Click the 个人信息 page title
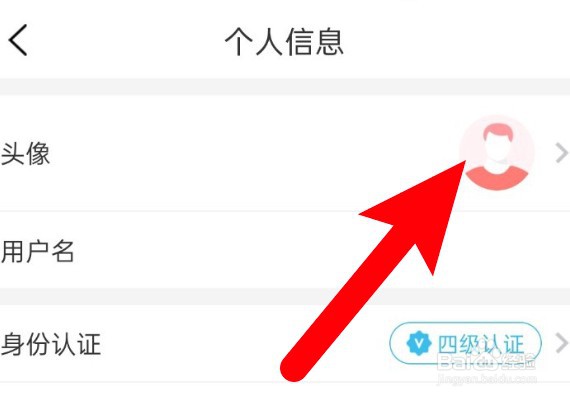This screenshot has height=400, width=570. pos(284,42)
